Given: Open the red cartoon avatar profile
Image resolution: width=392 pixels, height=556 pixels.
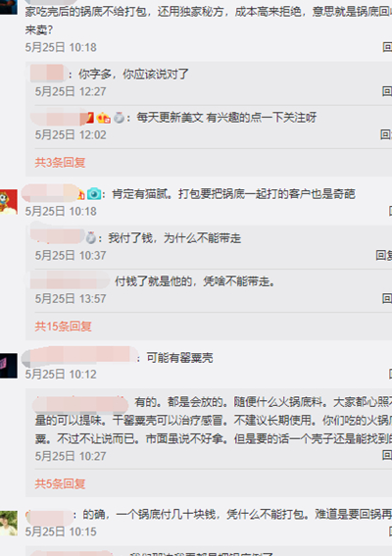Looking at the screenshot, I should pos(9,201).
